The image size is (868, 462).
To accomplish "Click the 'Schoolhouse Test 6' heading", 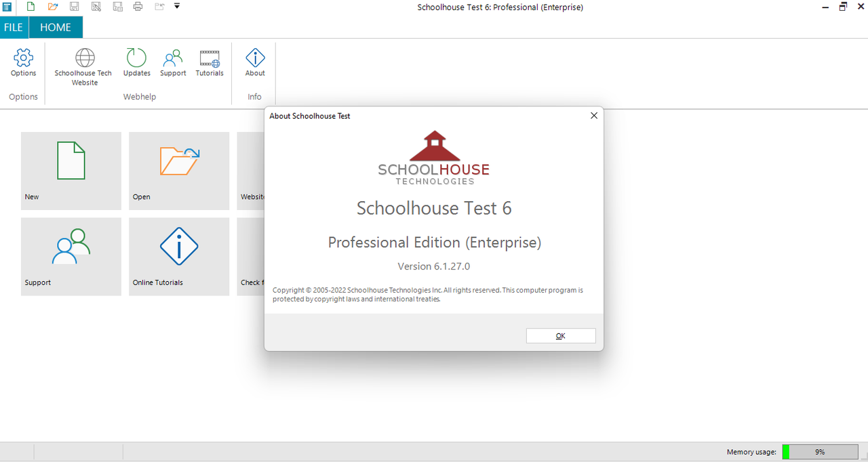I will coord(434,208).
